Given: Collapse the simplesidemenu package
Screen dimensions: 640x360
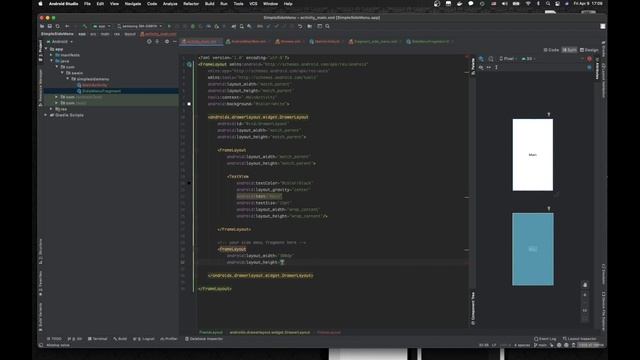Looking at the screenshot, I should click(68, 79).
